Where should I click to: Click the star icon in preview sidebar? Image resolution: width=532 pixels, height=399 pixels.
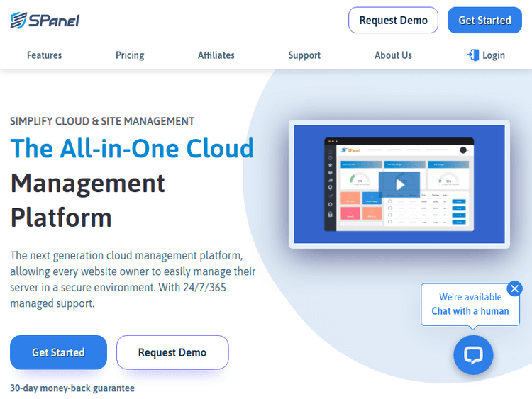click(330, 165)
